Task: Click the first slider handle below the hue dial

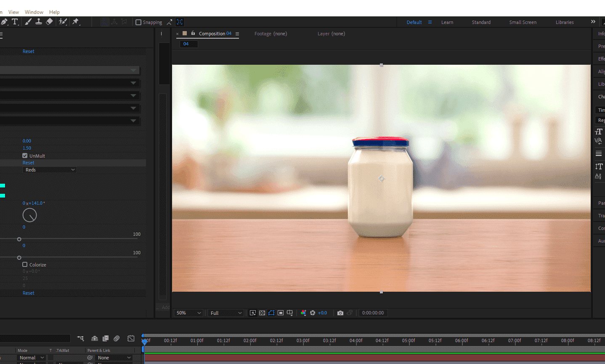Action: pyautogui.click(x=19, y=239)
